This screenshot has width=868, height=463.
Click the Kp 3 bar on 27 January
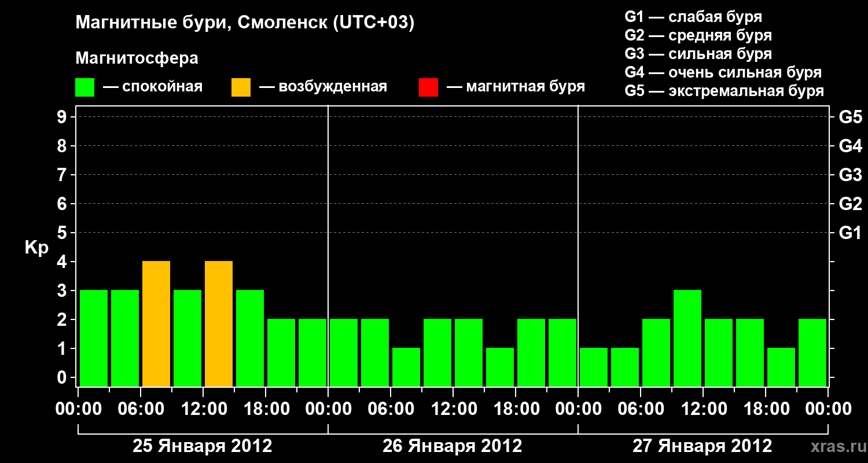(x=687, y=338)
